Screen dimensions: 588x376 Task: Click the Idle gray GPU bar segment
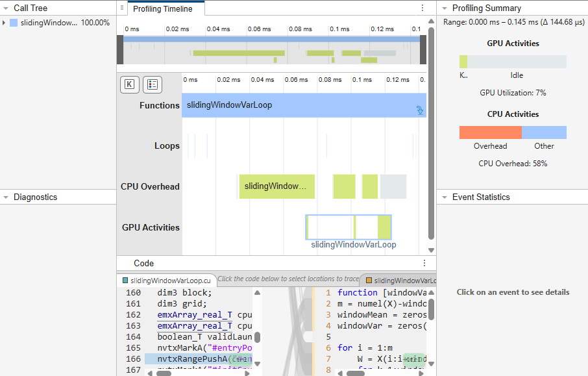coord(517,62)
